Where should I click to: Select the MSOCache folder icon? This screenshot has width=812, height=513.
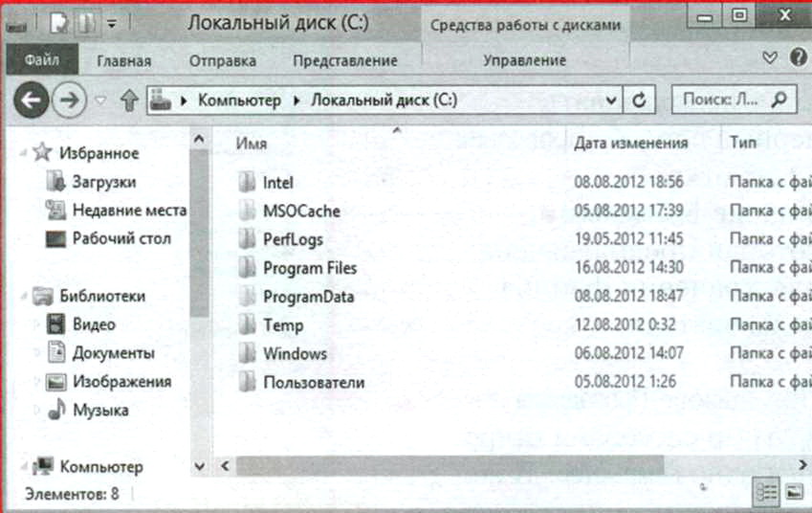click(x=247, y=211)
